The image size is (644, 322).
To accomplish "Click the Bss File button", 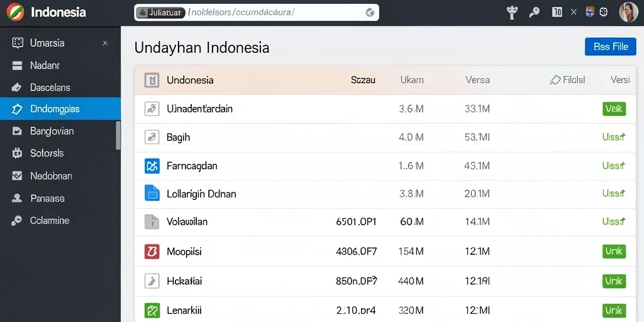I will tap(610, 47).
